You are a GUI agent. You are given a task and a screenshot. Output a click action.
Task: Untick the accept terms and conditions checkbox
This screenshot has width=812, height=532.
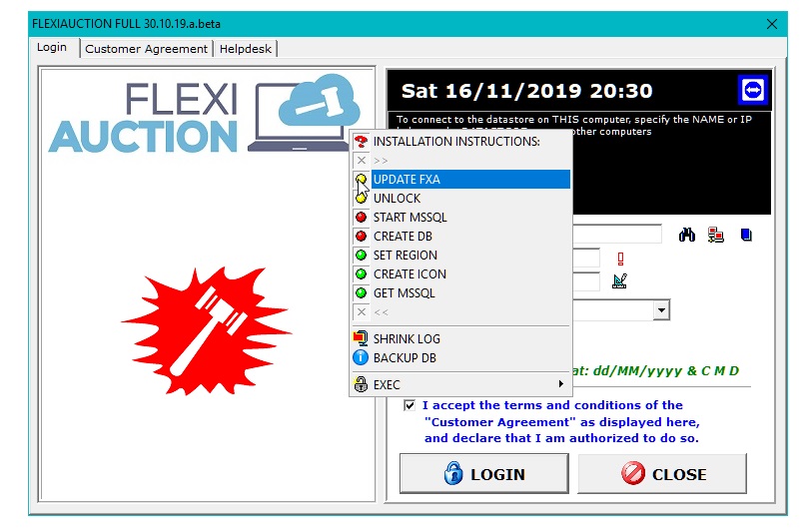tap(409, 405)
